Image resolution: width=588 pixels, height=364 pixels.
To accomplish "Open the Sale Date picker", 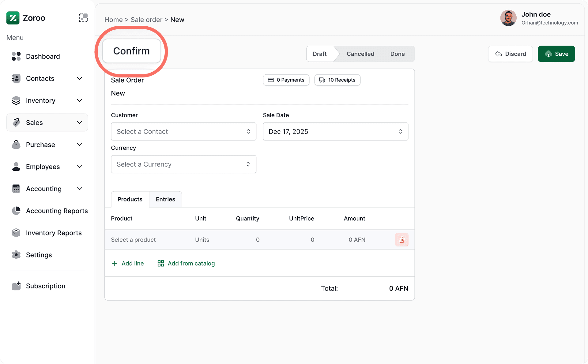I will 335,132.
